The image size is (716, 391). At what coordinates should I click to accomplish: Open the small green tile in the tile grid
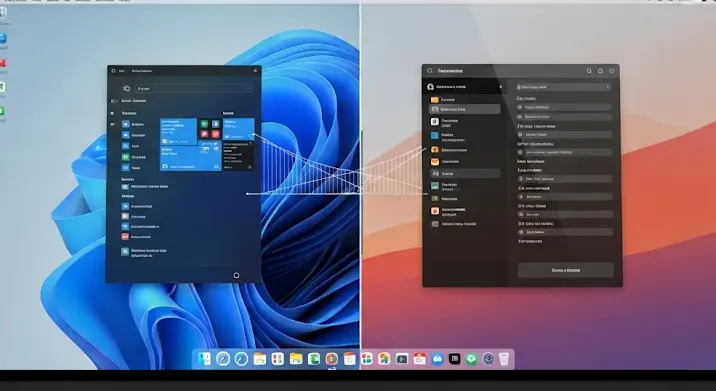[x=204, y=124]
